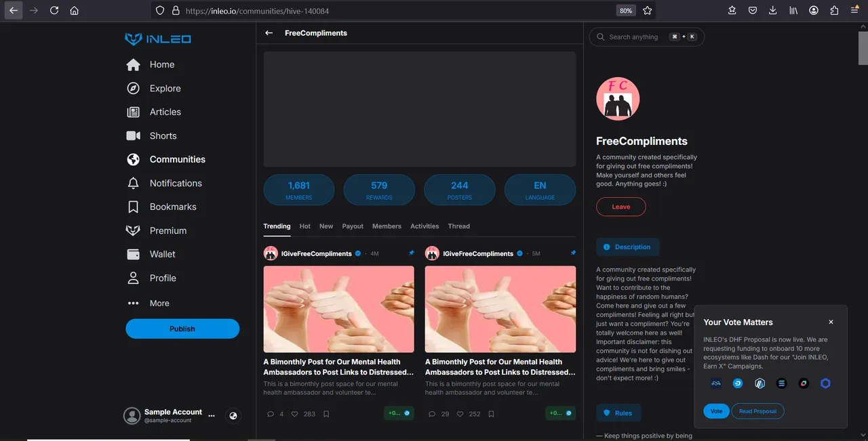Viewport: 868px width, 441px height.
Task: Open the Shorts video section
Action: (152, 135)
